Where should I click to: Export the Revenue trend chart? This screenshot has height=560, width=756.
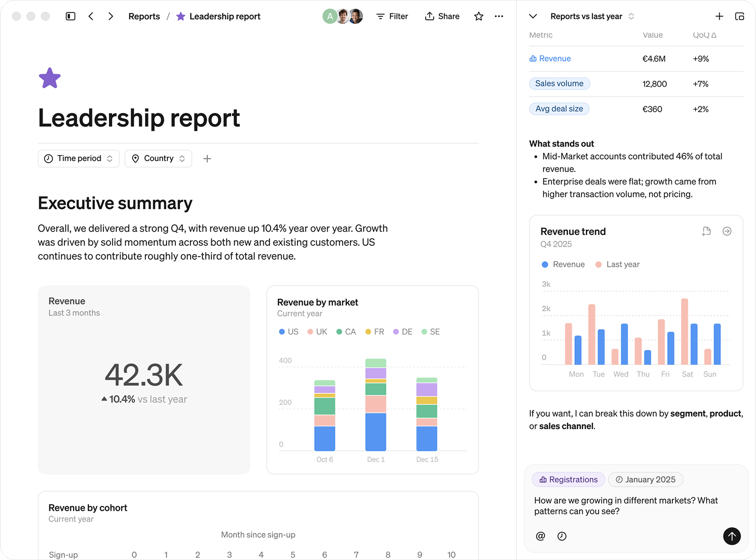[706, 231]
